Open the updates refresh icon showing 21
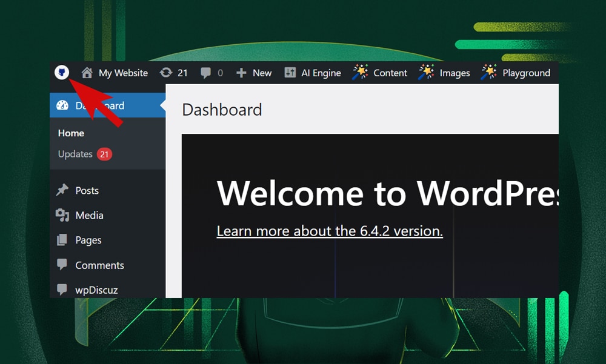This screenshot has height=364, width=606. 167,73
